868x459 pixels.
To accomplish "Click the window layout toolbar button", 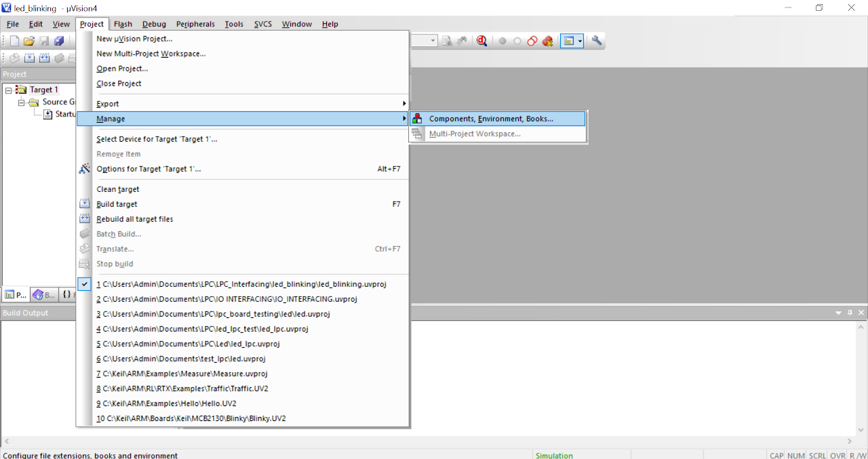I will pyautogui.click(x=568, y=41).
